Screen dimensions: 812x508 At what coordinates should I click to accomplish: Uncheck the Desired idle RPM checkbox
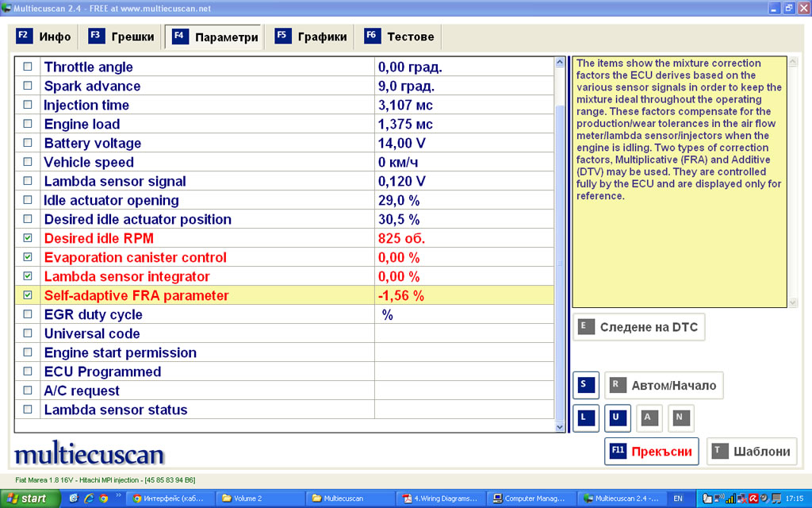[x=29, y=238]
